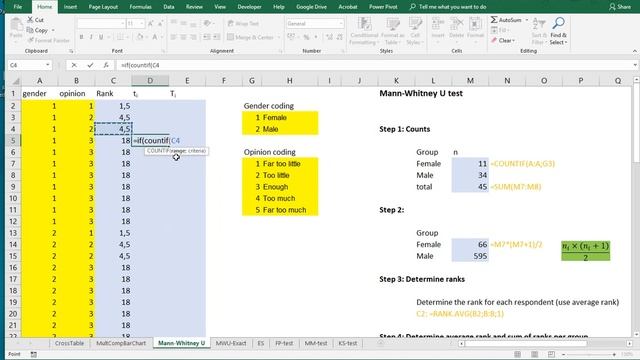Click the Share button
The image size is (640, 360).
click(x=620, y=7)
